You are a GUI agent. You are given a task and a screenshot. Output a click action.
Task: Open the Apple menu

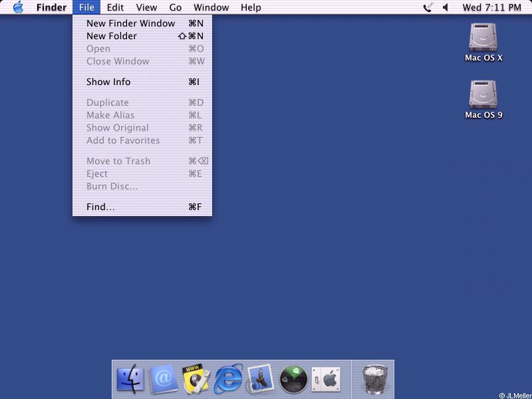click(19, 7)
